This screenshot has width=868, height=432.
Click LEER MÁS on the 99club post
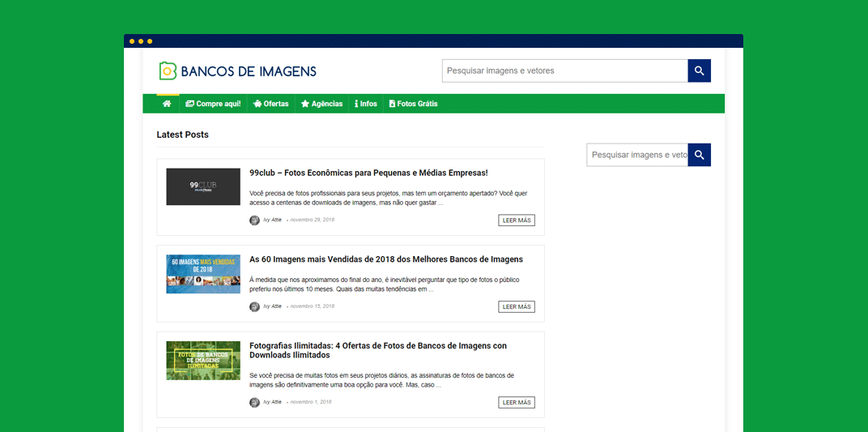[x=517, y=220]
